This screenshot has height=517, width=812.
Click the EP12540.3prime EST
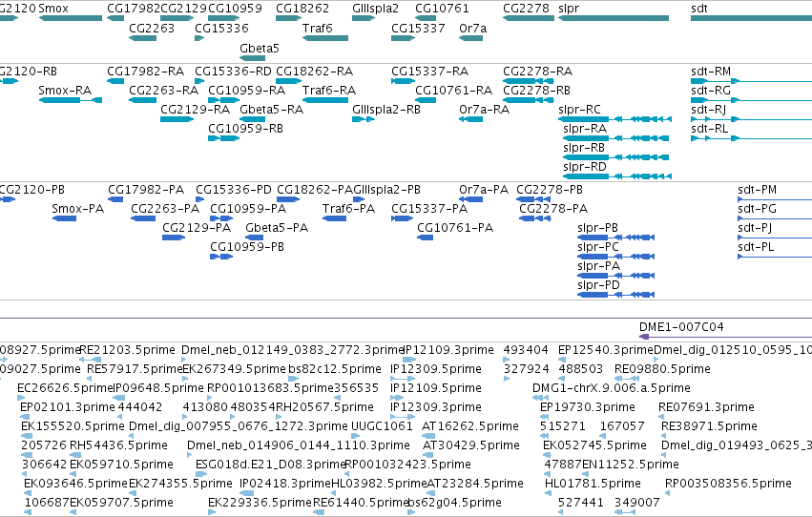562,360
